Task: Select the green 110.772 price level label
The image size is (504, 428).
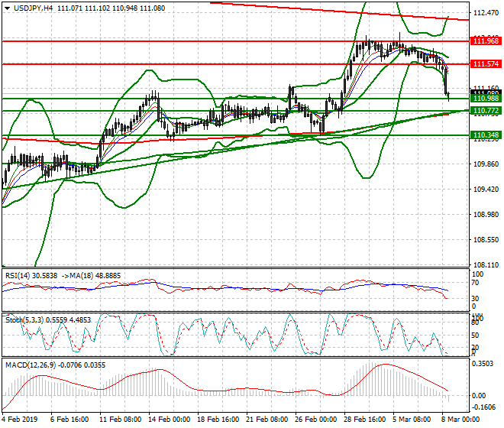Action: click(486, 111)
